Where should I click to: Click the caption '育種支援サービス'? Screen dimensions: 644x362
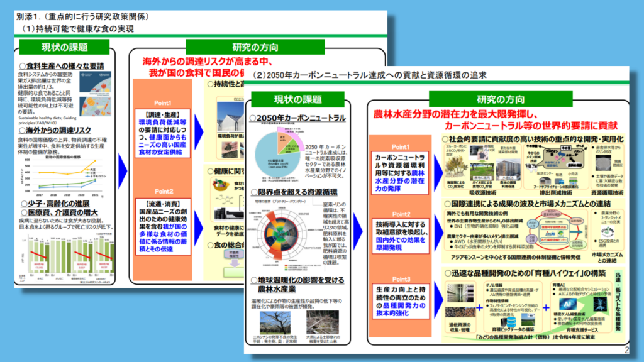582,329
